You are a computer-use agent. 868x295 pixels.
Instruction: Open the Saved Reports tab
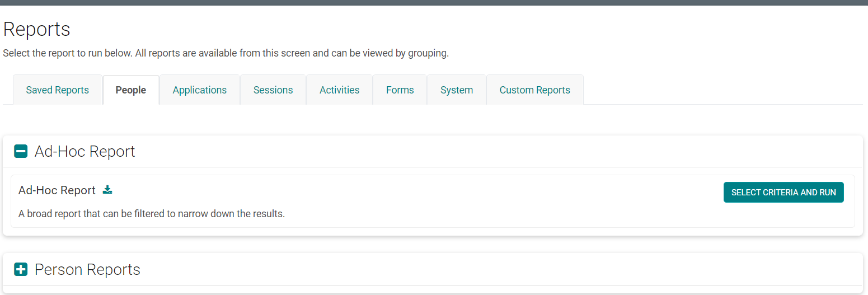[x=58, y=90]
